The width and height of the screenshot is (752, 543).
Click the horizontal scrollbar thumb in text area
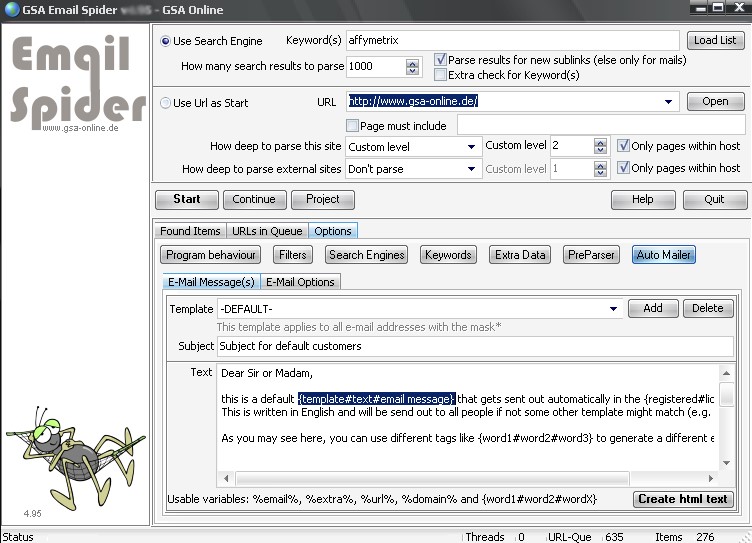tap(432, 478)
